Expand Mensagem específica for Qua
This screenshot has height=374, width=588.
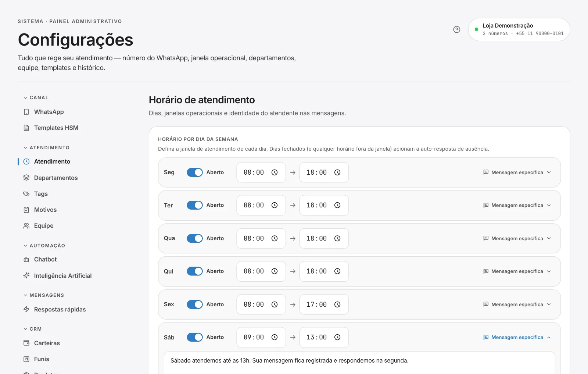click(x=517, y=238)
